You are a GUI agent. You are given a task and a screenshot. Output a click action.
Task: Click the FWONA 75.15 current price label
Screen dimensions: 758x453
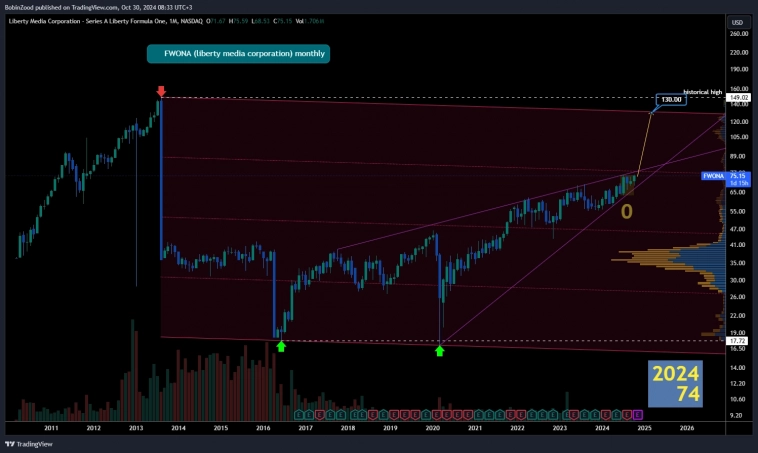tap(726, 179)
